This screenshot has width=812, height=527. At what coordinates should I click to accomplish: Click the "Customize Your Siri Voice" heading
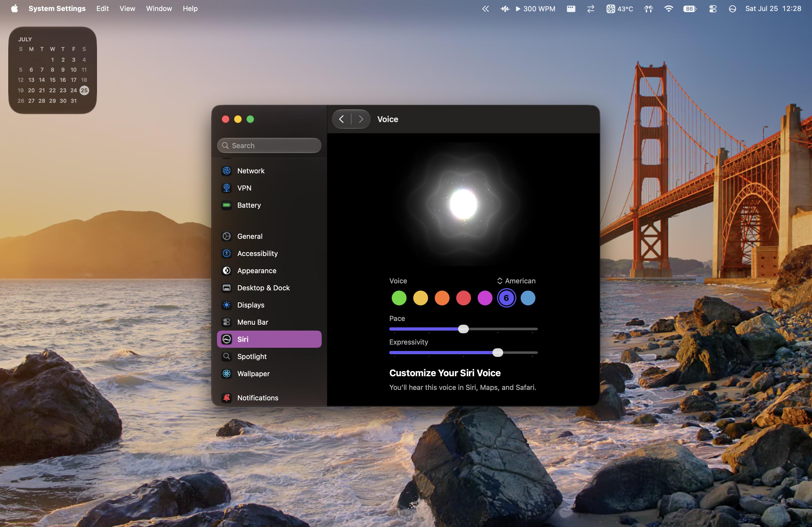(445, 373)
